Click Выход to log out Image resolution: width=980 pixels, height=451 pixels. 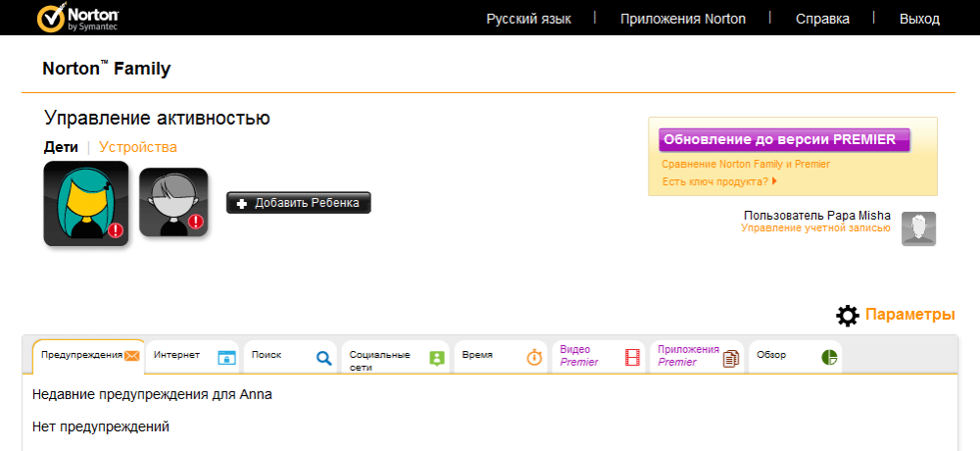coord(919,19)
